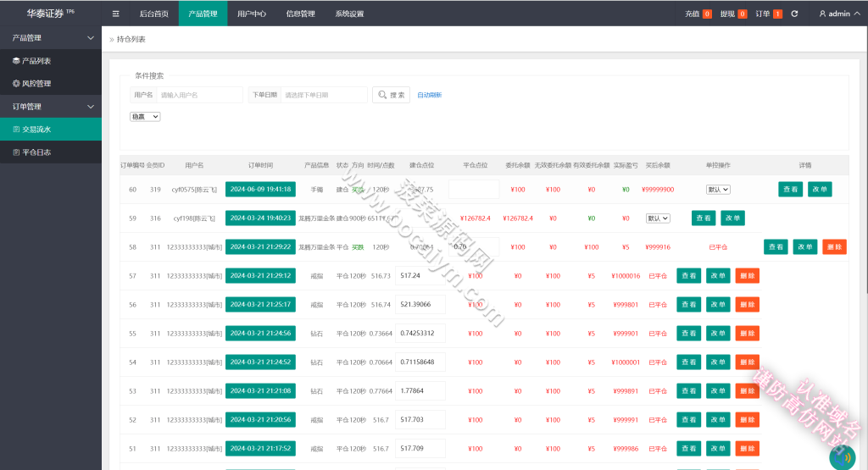The width and height of the screenshot is (868, 470).
Task: Open the 用户中心 tab
Action: point(251,14)
